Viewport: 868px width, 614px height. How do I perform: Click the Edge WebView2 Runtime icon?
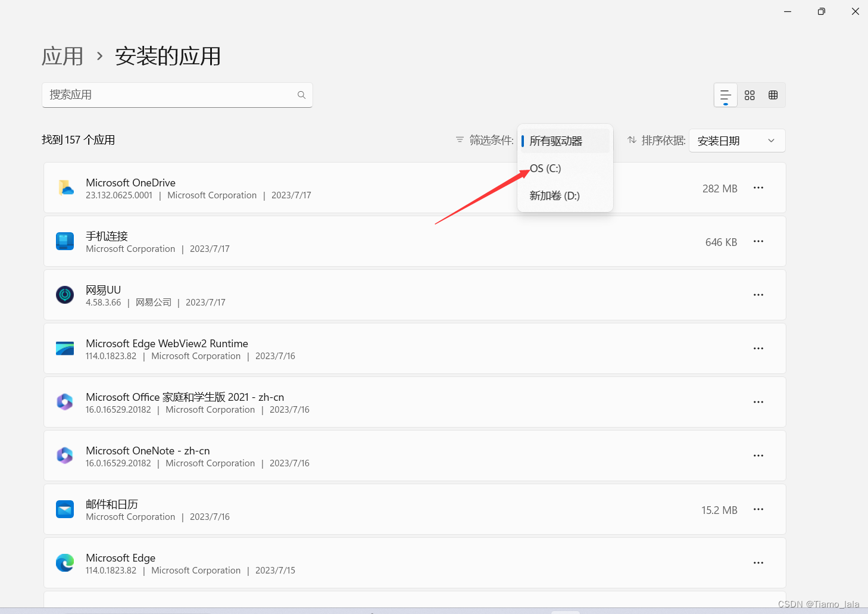tap(65, 348)
